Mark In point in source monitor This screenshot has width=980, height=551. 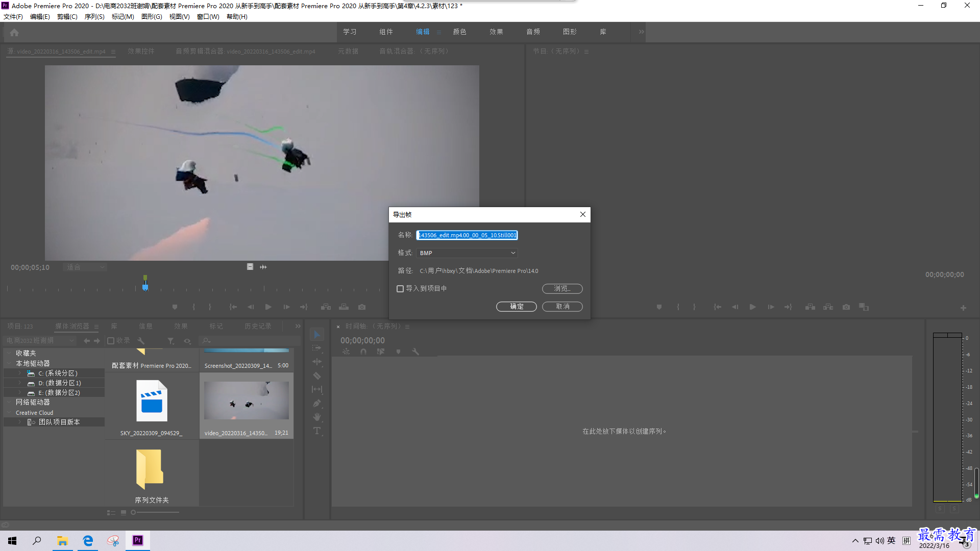(193, 307)
